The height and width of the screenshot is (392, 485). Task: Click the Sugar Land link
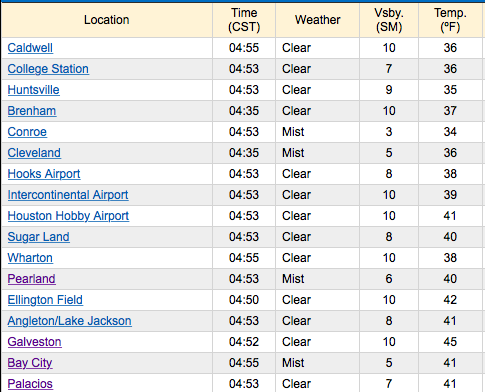(x=39, y=237)
